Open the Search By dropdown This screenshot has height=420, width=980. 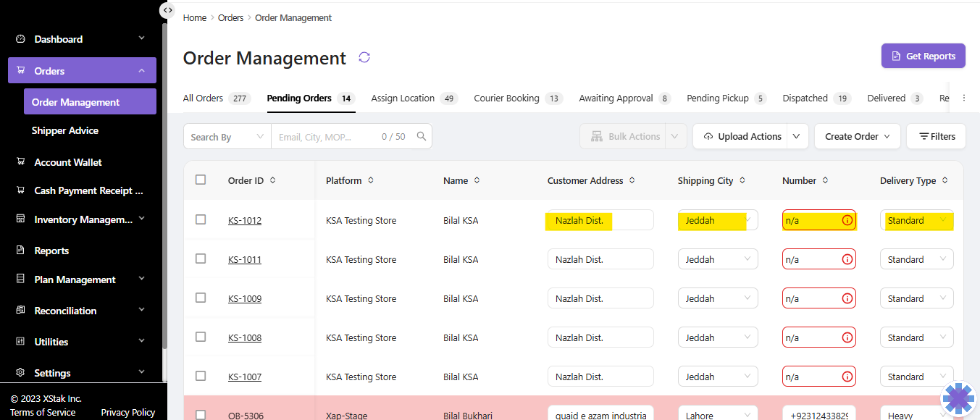pos(227,137)
